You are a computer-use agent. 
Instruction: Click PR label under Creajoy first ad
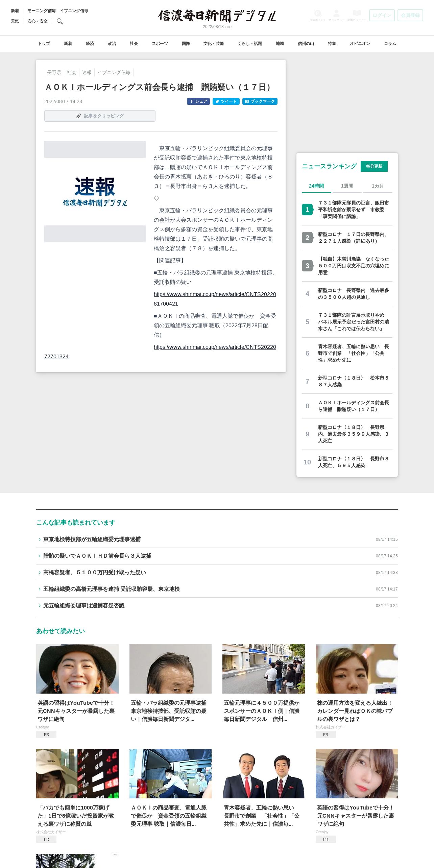46,734
